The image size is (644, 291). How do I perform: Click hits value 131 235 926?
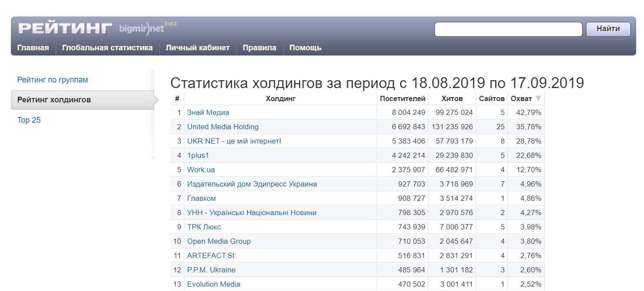pos(452,127)
